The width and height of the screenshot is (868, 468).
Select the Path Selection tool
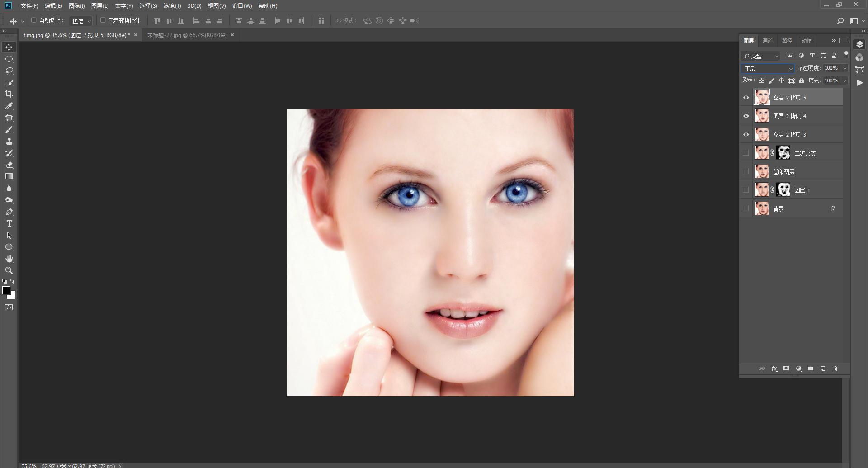pyautogui.click(x=9, y=236)
